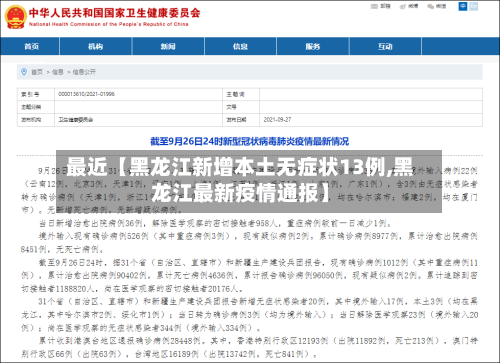Screen dimensions: 500x363
Task: Go to 首页 in the breadcrumb
Action: [x=37, y=72]
